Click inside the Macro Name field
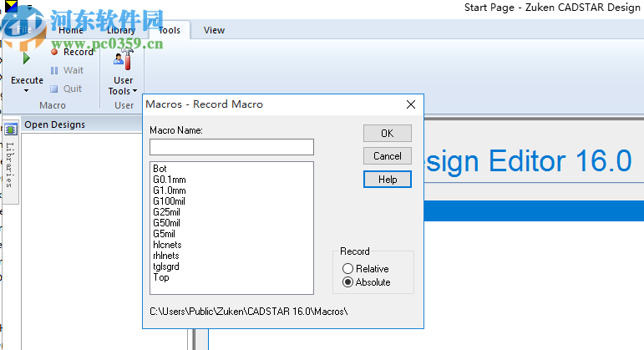The image size is (644, 350). (231, 147)
